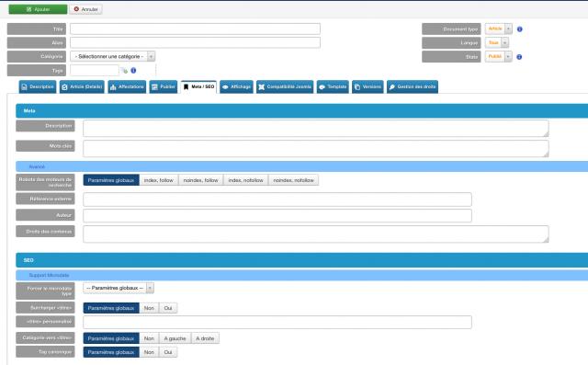Click the Auteur input field

click(x=277, y=216)
